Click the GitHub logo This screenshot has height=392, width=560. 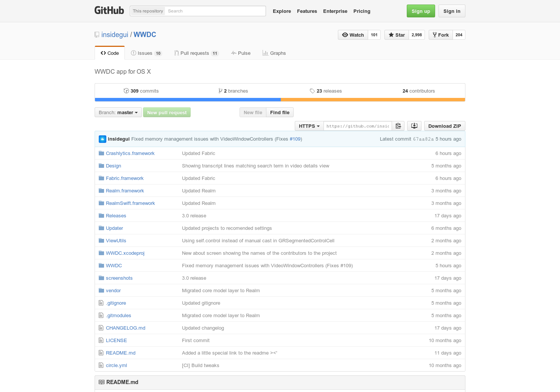(x=109, y=11)
